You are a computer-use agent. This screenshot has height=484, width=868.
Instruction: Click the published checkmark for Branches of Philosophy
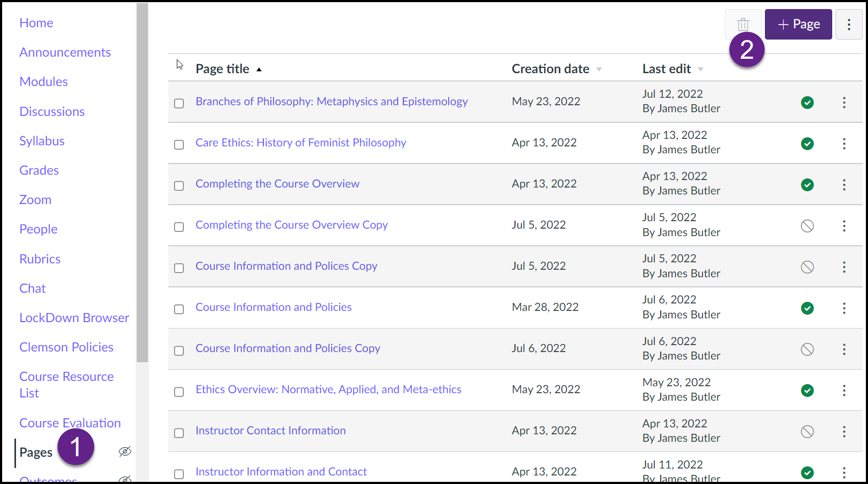click(x=807, y=102)
